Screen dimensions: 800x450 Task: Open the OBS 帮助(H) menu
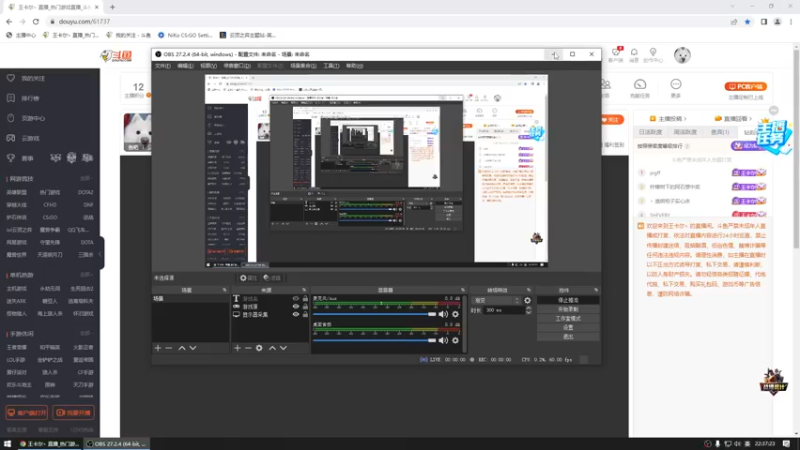tap(354, 66)
